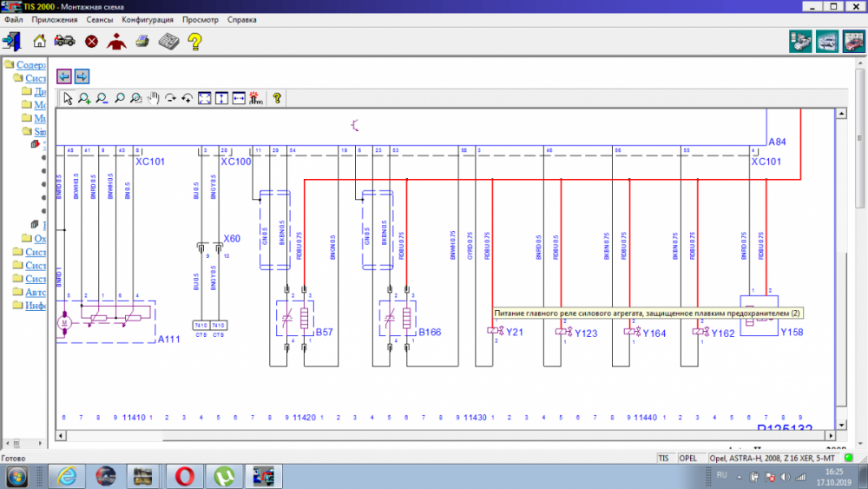Click the diagram vertical scrollbar down arrow
Image resolution: width=868 pixels, height=489 pixels.
(841, 426)
